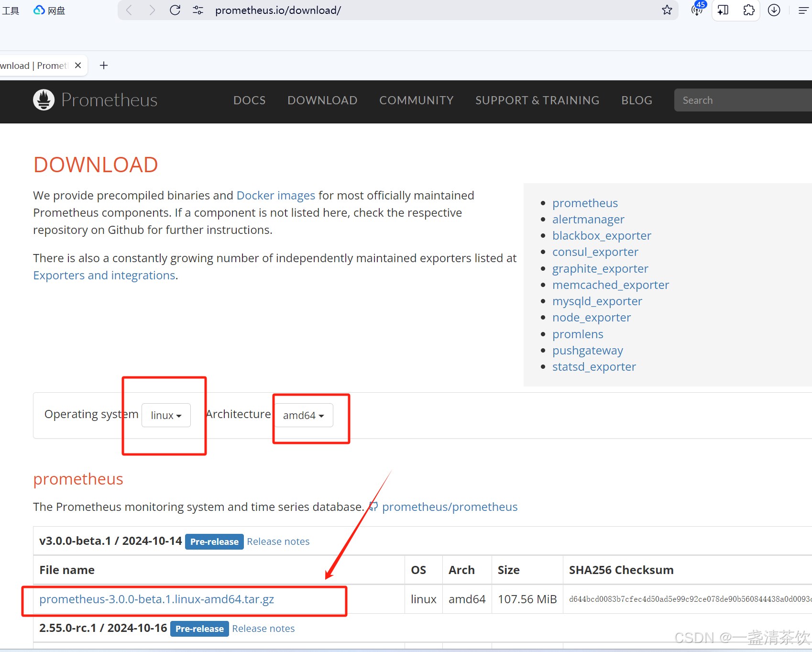
Task: Click the address bar URL
Action: (x=278, y=10)
